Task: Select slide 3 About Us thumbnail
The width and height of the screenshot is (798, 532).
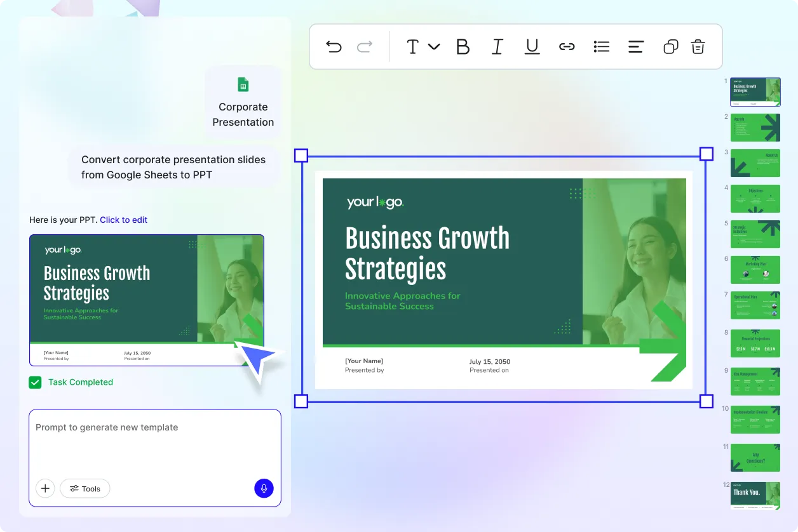Action: point(755,163)
